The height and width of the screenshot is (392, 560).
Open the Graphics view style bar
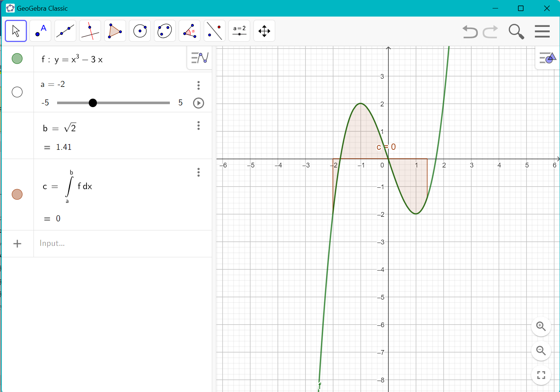click(x=547, y=58)
